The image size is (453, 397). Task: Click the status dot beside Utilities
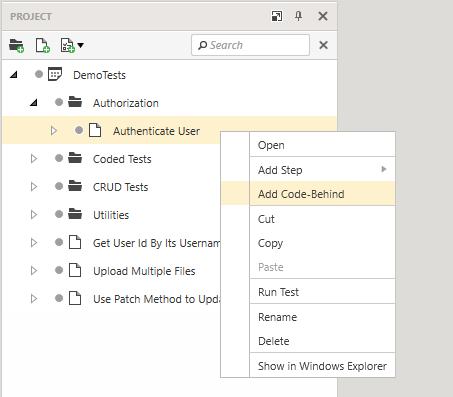tap(59, 214)
